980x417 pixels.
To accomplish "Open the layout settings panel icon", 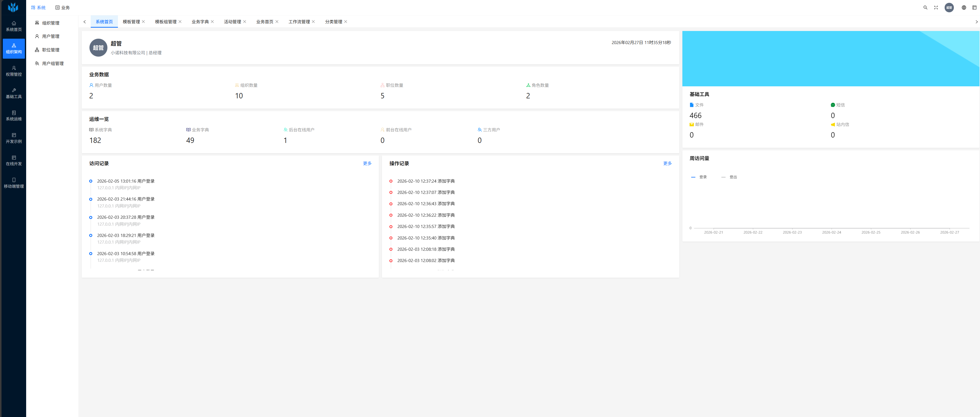I will tap(974, 8).
